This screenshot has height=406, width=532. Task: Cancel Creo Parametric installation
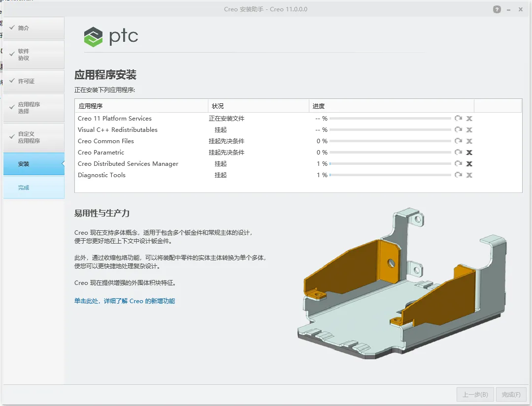click(469, 153)
